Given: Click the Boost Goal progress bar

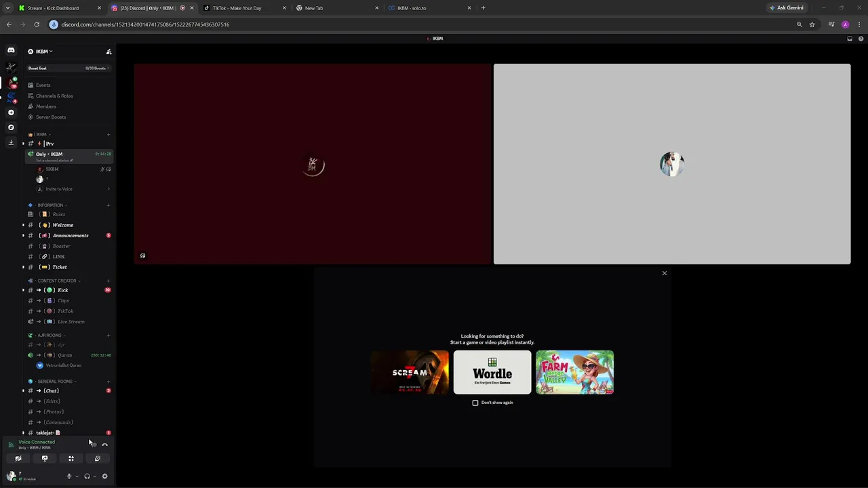Looking at the screenshot, I should (68, 68).
